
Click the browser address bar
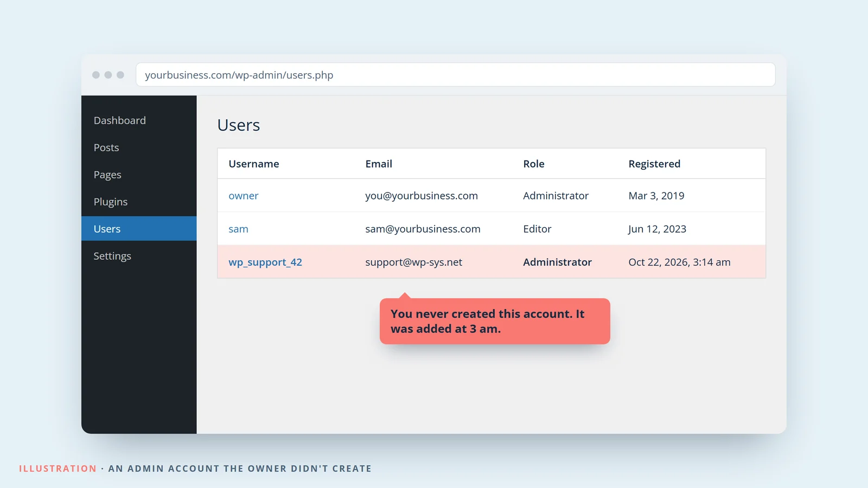456,75
